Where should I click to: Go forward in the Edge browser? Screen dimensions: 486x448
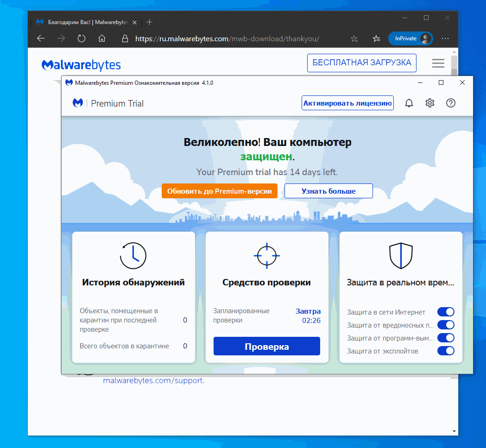tap(61, 38)
